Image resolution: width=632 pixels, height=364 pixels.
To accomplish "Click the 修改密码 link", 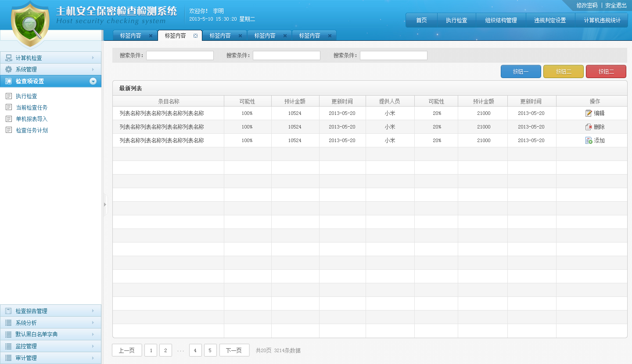I will 587,5.
